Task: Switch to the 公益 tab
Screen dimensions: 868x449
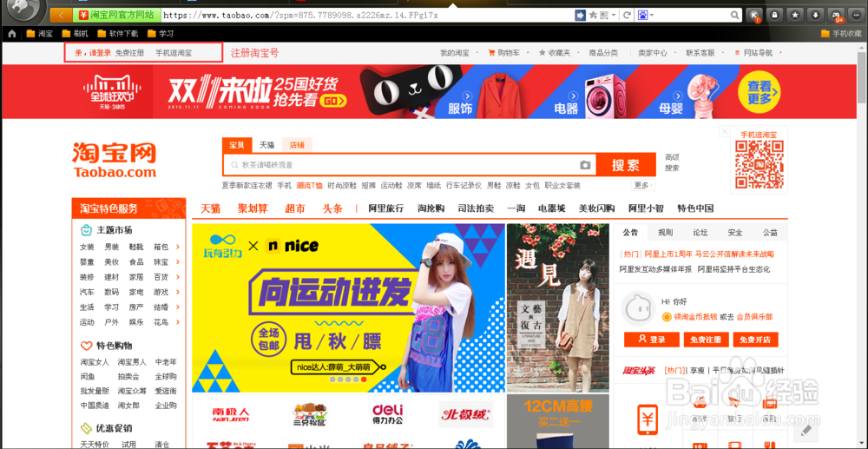Action: click(x=770, y=233)
